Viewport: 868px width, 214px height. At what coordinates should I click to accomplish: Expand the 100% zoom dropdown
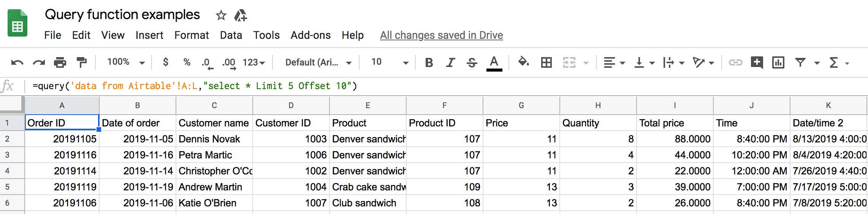[x=126, y=62]
